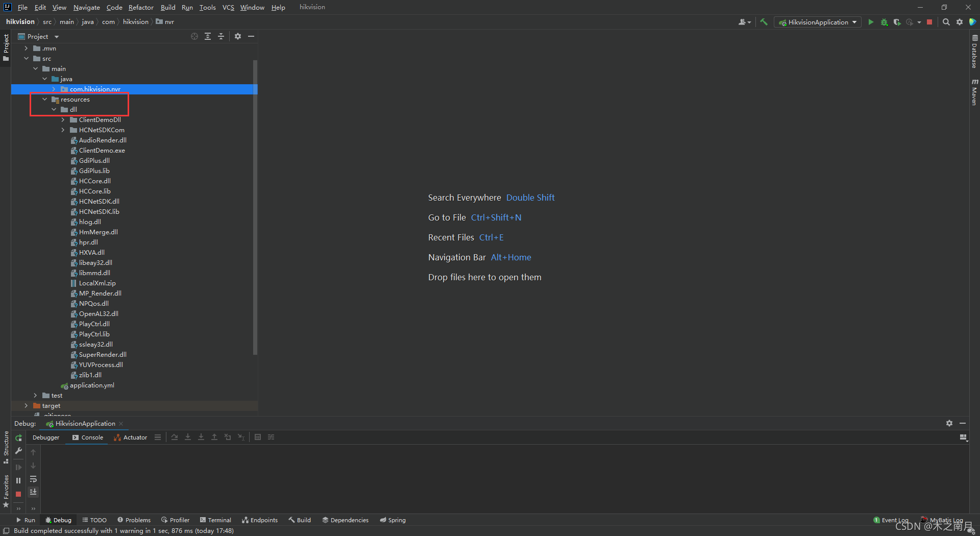The height and width of the screenshot is (536, 980).
Task: Toggle the Structure side tool window
Action: [x=6, y=447]
